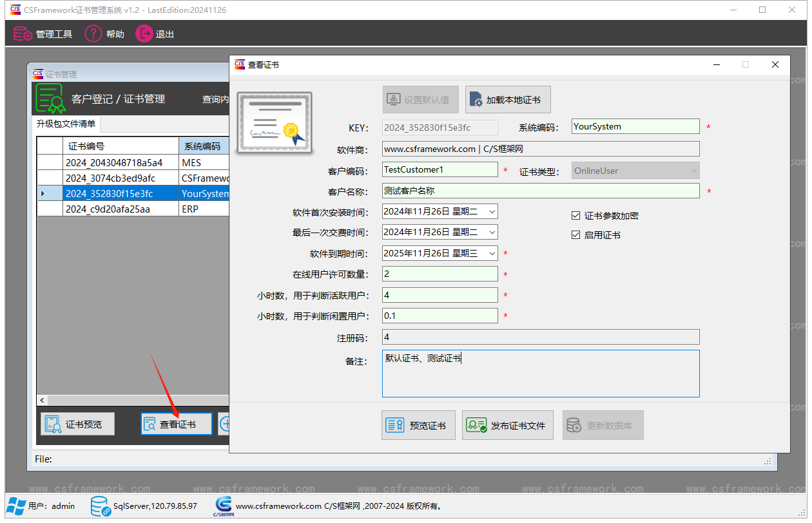Click the 小时数,用于判断闲置用户 field
Image resolution: width=812 pixels, height=523 pixels.
(440, 316)
